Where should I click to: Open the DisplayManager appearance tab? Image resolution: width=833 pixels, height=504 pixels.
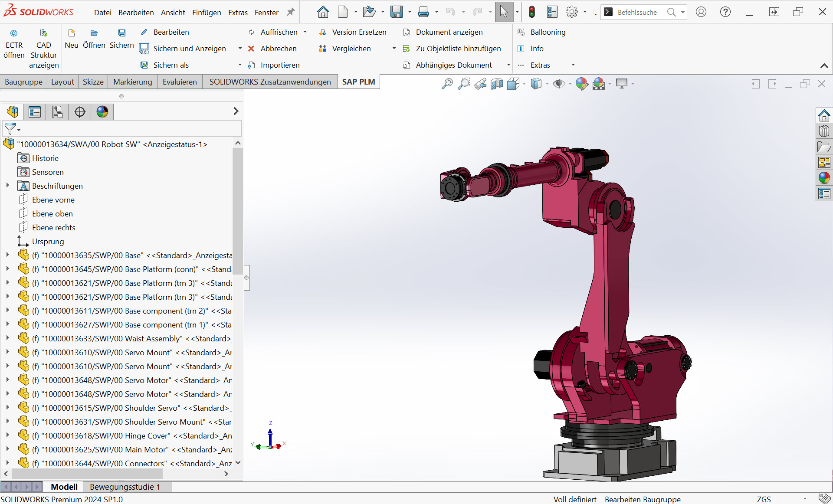[102, 112]
